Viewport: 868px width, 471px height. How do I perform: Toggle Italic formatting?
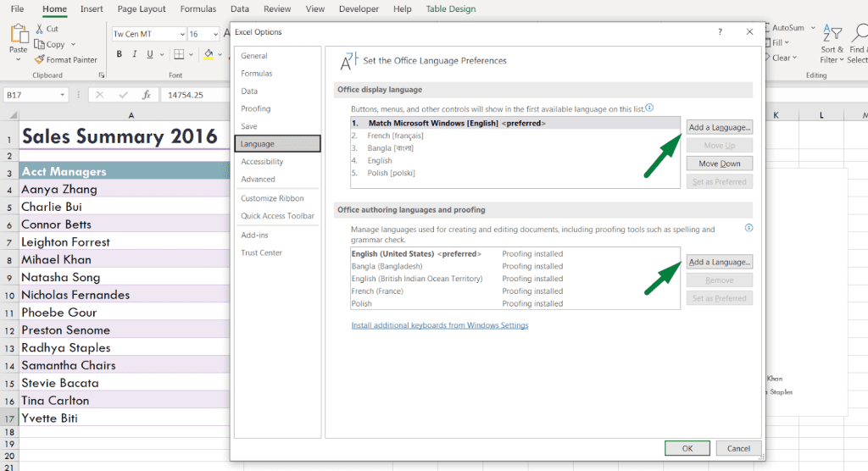pyautogui.click(x=134, y=54)
